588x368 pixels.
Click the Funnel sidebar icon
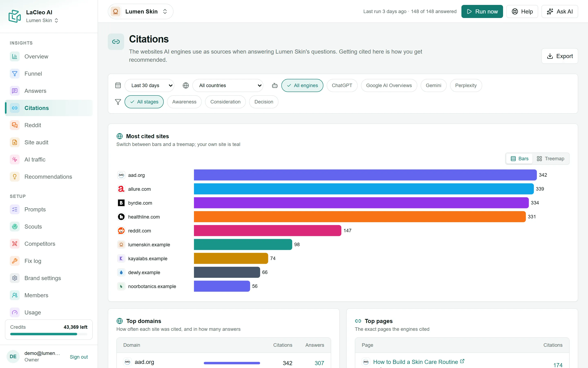point(14,74)
